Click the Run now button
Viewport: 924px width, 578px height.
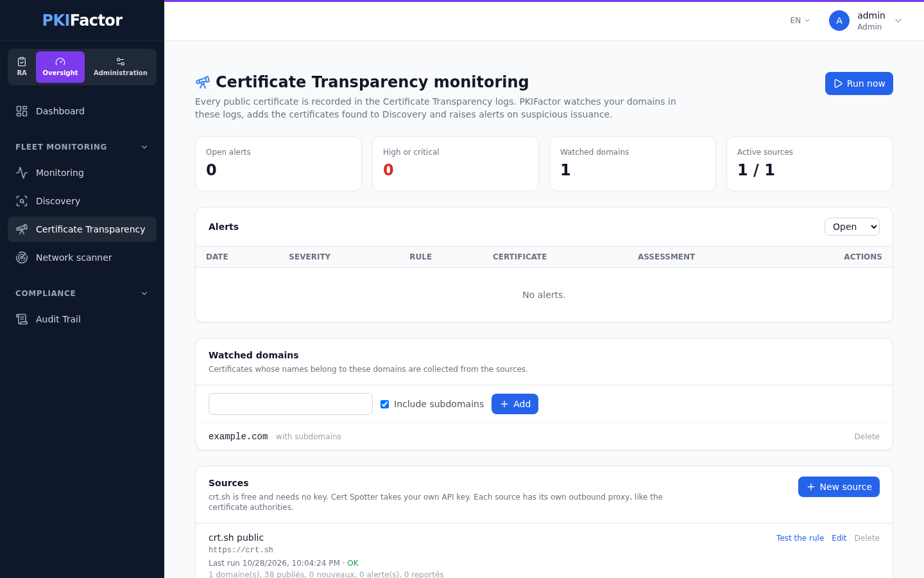pos(859,83)
